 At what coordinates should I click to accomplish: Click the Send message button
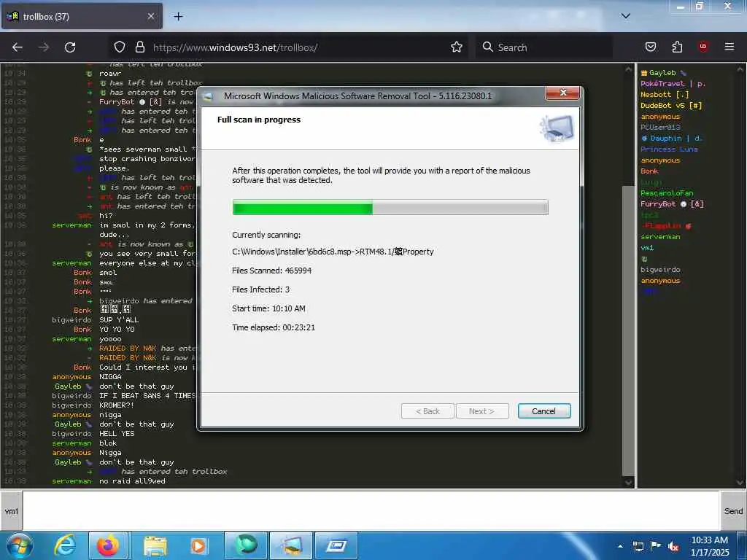[733, 511]
